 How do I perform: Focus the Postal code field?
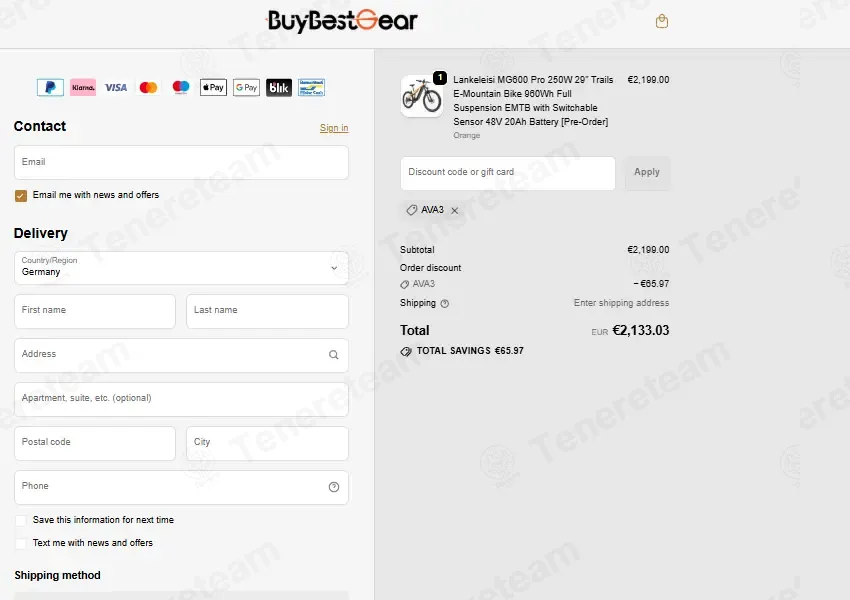pos(95,443)
